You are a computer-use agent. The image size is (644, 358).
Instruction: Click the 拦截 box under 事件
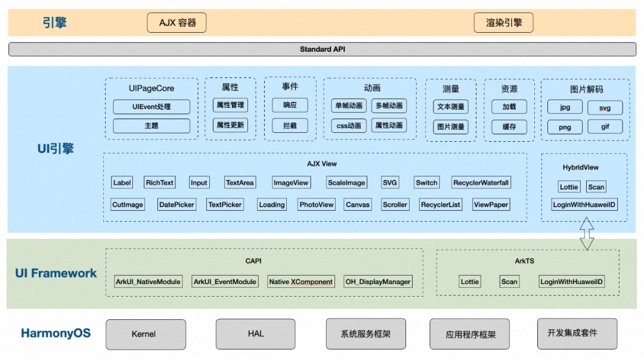pyautogui.click(x=290, y=126)
